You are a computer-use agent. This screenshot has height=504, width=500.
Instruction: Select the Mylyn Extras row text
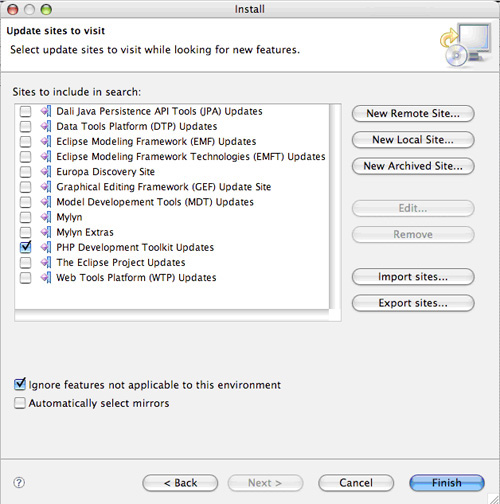tap(85, 232)
